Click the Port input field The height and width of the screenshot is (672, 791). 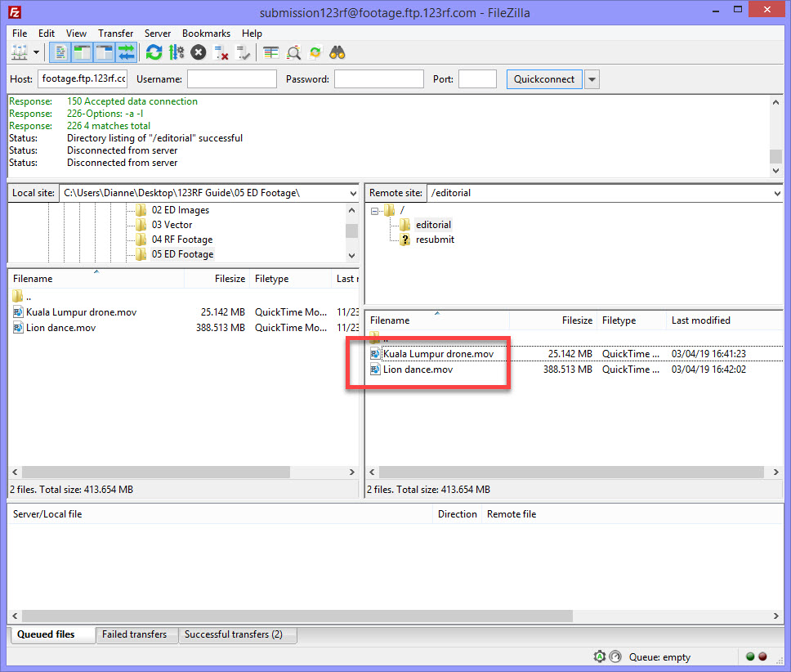(x=477, y=78)
